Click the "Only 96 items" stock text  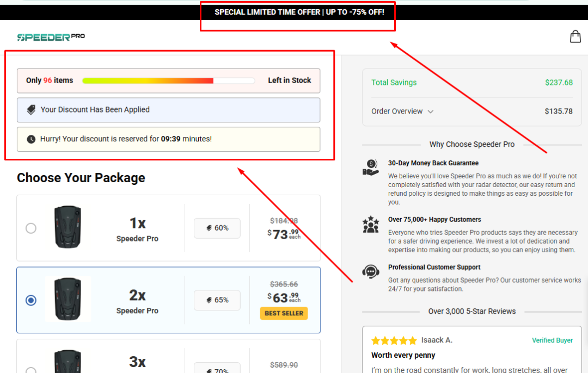[50, 80]
